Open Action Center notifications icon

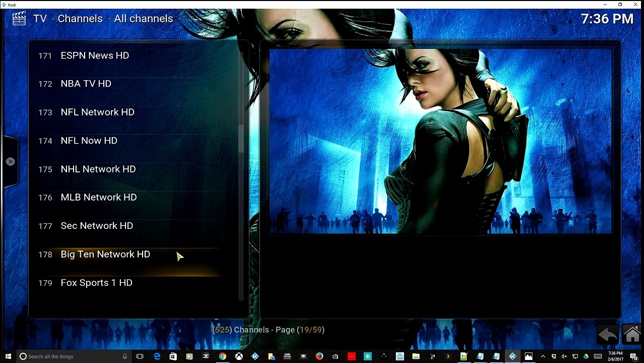click(634, 356)
